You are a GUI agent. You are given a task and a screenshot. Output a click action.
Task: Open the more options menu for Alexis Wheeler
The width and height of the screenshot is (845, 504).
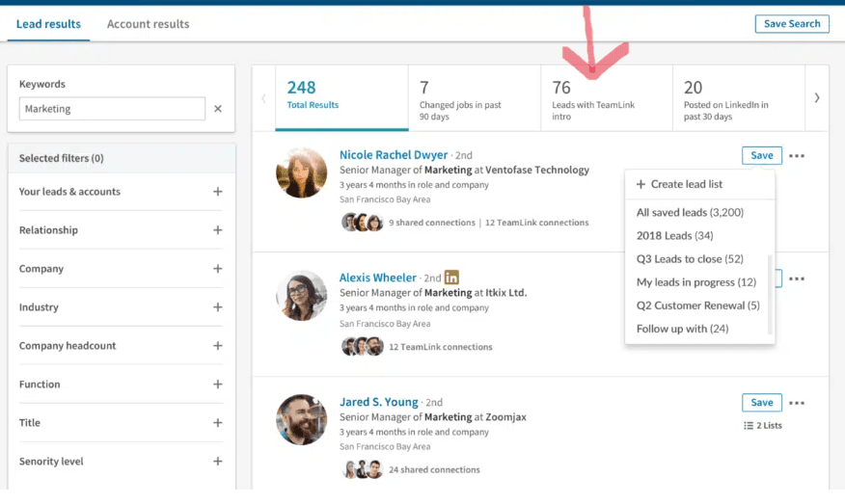(x=797, y=279)
